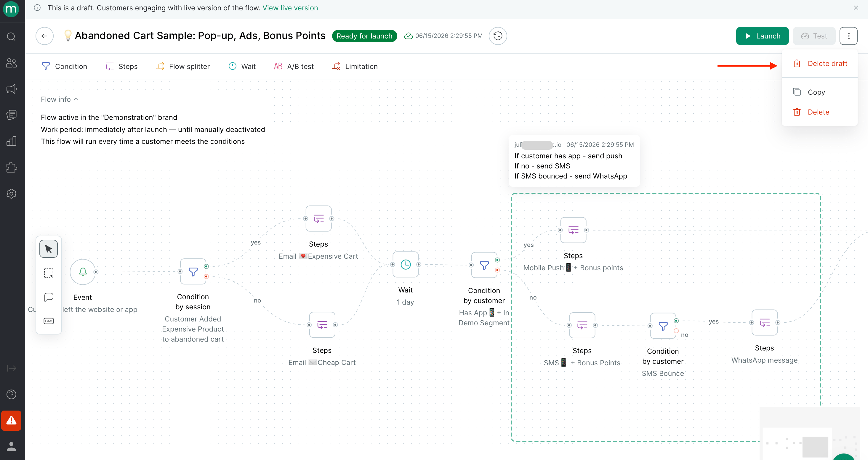
Task: Open the integrations puzzle icon in sidebar
Action: coord(12,167)
